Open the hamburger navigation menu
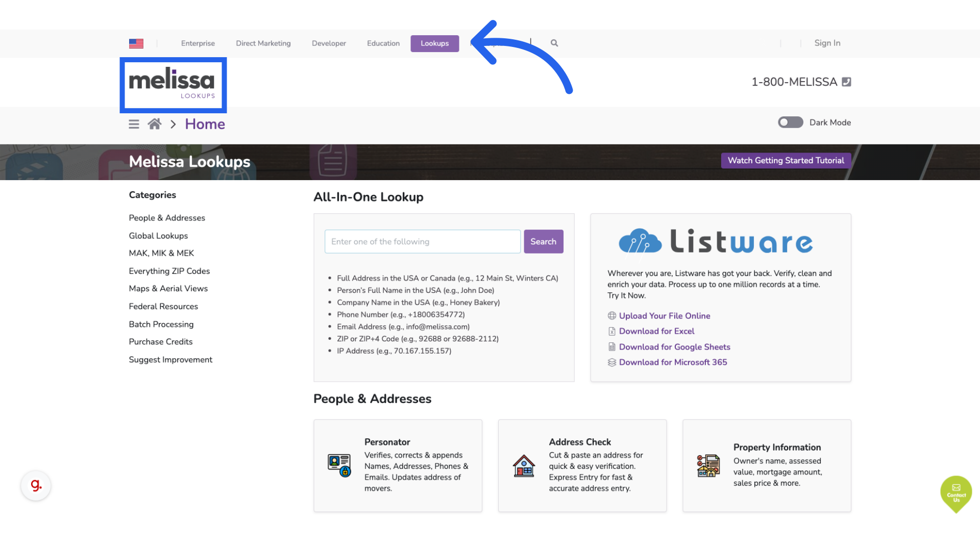980x551 pixels. [134, 123]
